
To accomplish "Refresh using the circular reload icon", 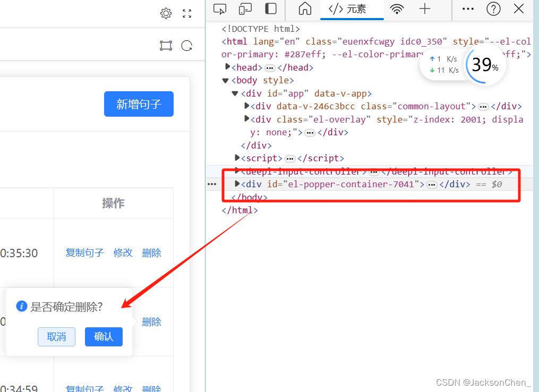I will (x=187, y=46).
